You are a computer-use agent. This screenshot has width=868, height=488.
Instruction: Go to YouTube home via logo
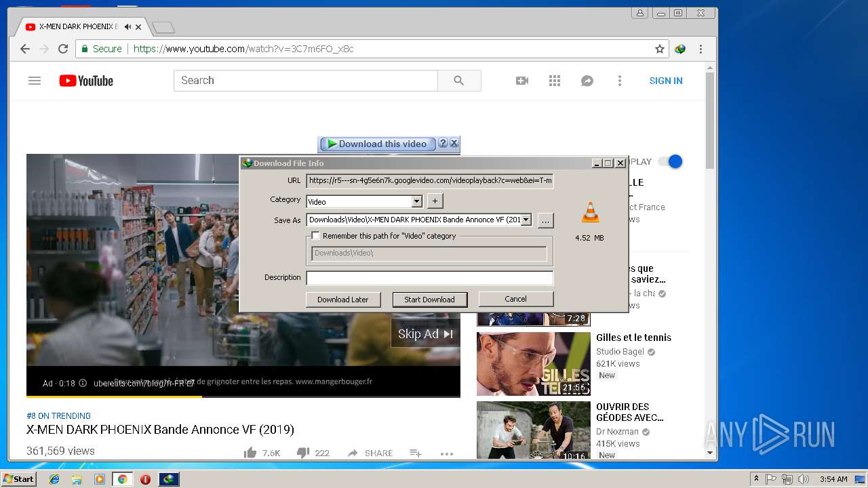coord(86,81)
